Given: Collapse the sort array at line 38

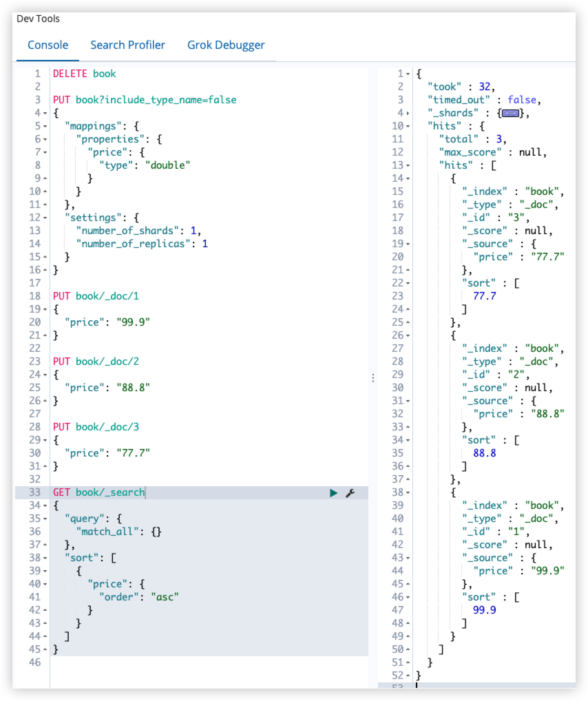Looking at the screenshot, I should pyautogui.click(x=45, y=558).
